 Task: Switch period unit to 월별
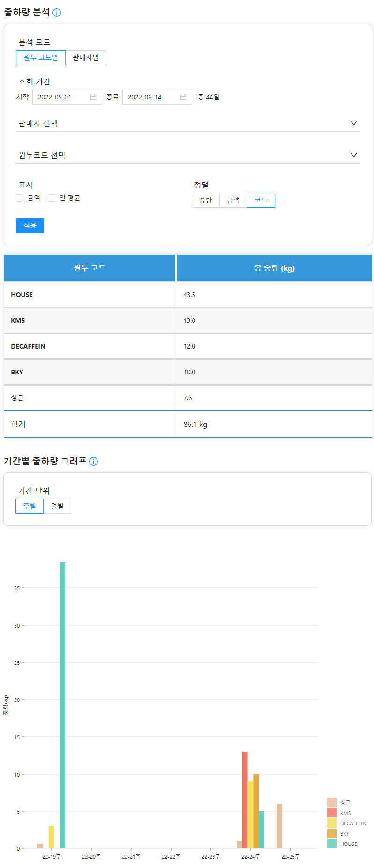57,506
